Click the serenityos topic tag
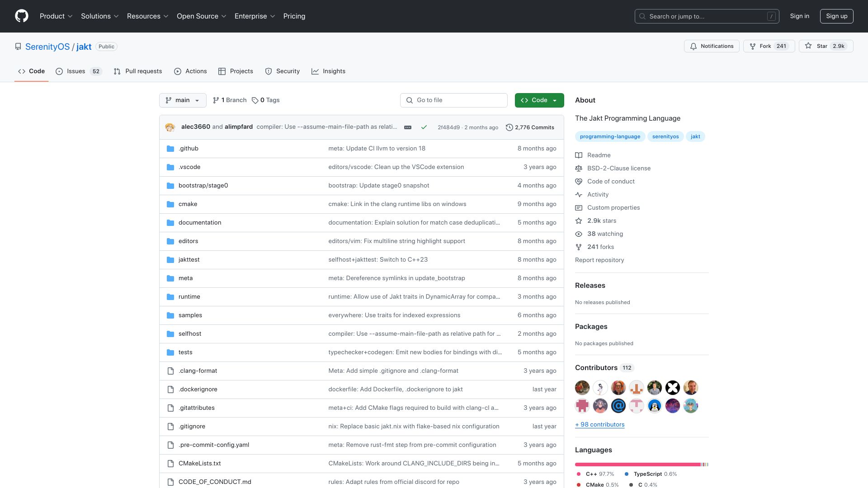Image resolution: width=868 pixels, height=488 pixels. 665,136
